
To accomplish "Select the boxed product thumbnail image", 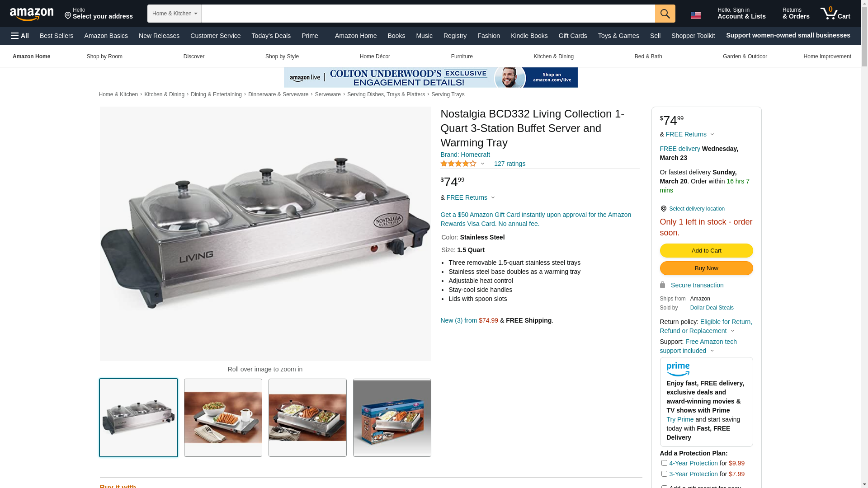I will (x=392, y=418).
